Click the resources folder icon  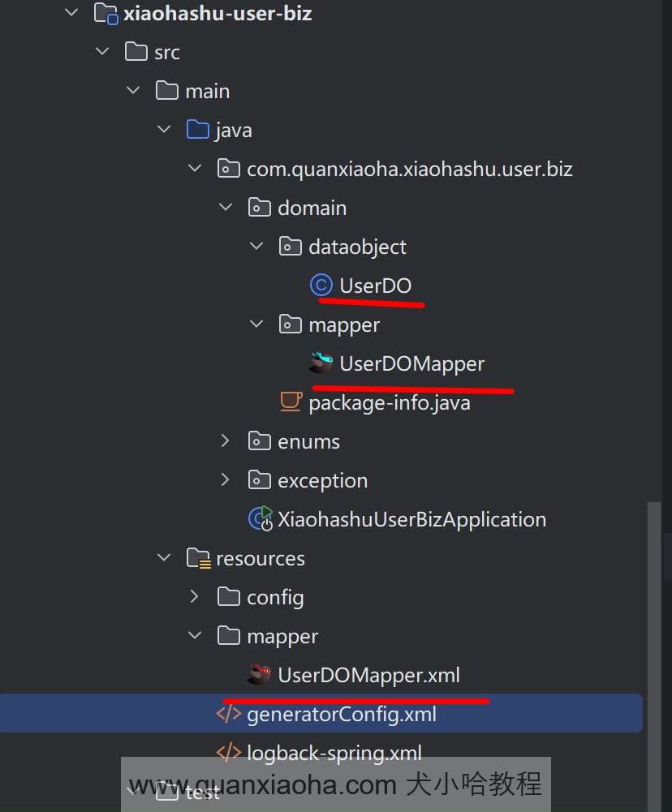pos(198,558)
